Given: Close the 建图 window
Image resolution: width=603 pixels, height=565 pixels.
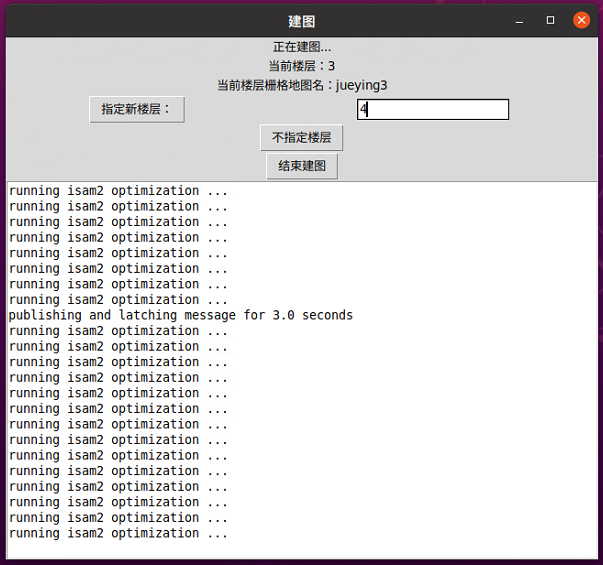Looking at the screenshot, I should pyautogui.click(x=581, y=20).
